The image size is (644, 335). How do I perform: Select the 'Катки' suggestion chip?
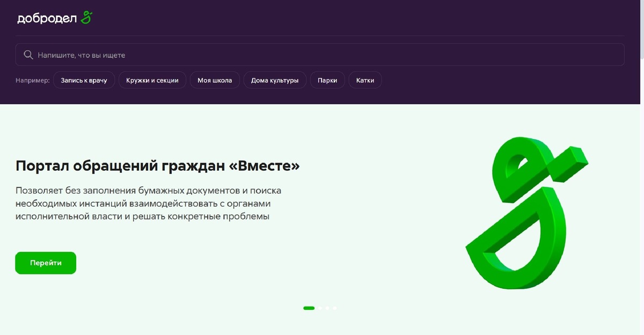point(365,81)
